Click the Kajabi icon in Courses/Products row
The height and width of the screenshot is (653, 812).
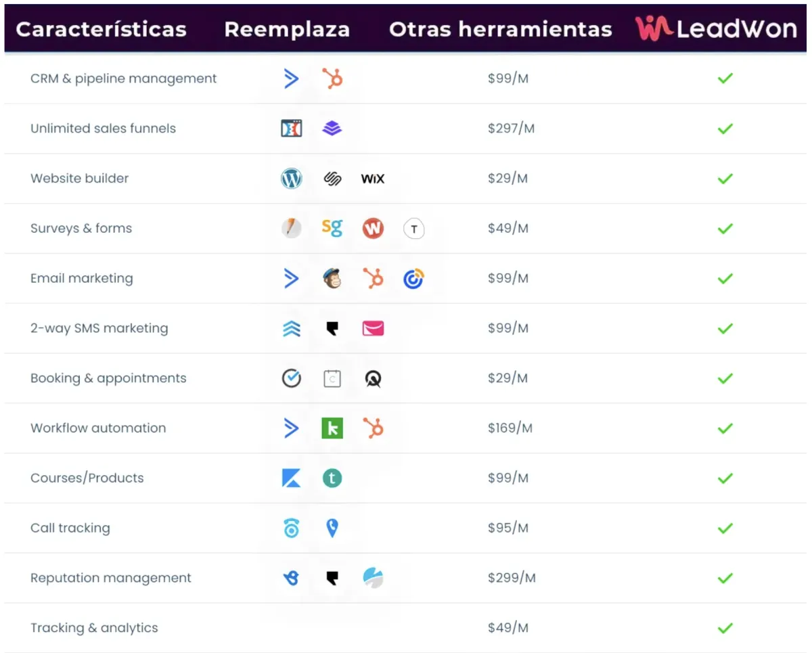tap(292, 478)
